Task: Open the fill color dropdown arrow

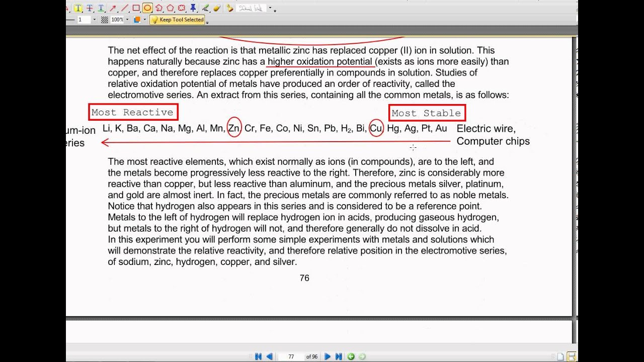Action: [145, 20]
